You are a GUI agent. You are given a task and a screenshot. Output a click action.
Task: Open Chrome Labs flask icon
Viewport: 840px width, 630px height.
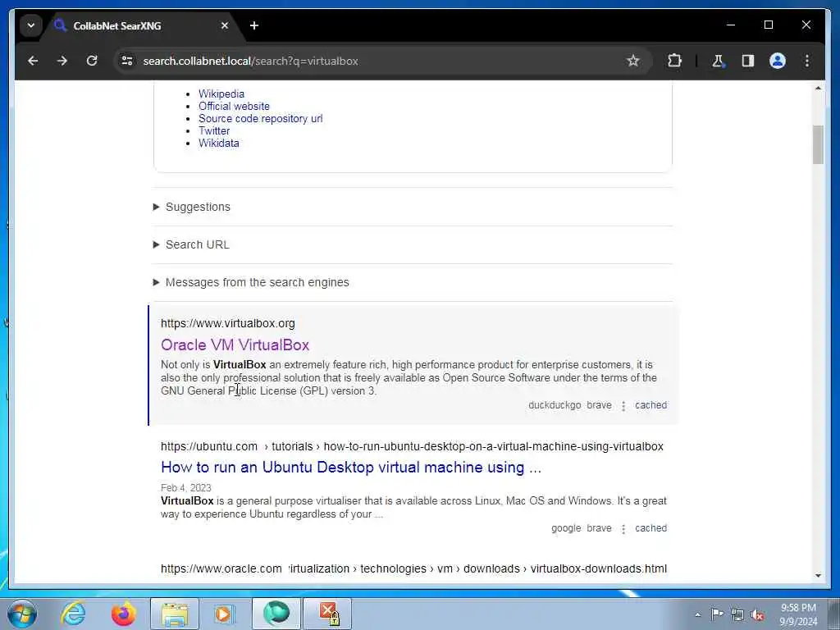pyautogui.click(x=718, y=61)
